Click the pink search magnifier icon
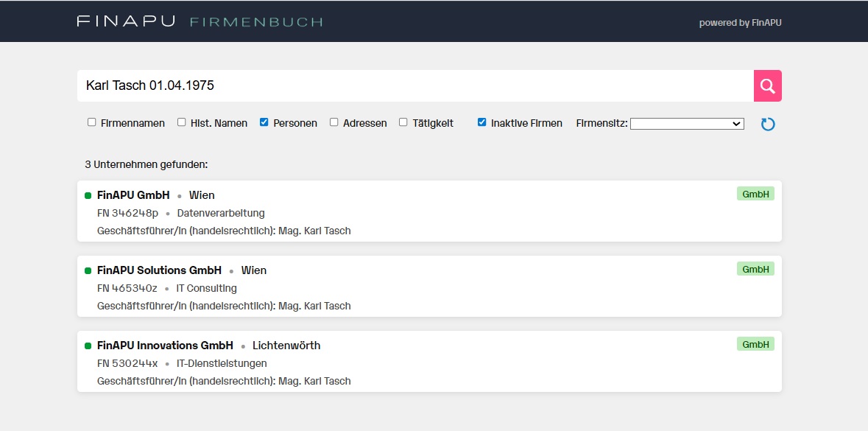The width and height of the screenshot is (868, 431). point(768,85)
